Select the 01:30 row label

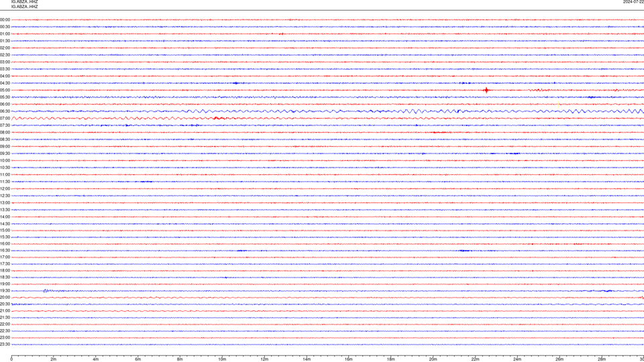tap(5, 41)
